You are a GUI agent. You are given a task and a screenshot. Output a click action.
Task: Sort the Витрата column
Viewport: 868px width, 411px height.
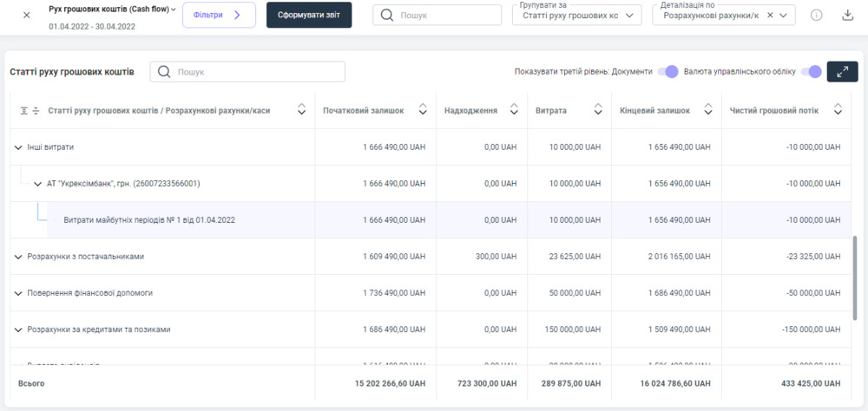(x=597, y=110)
